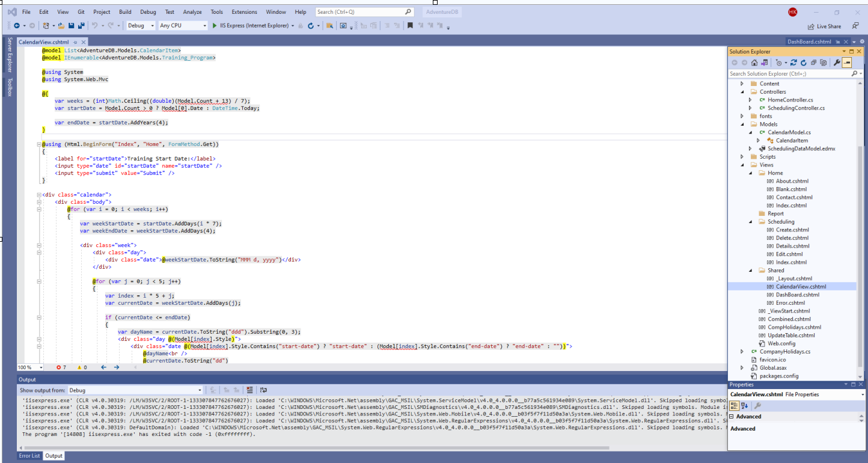Viewport: 868px width, 463px height.
Task: Open Solution Explorer Properties via wrench icon
Action: [837, 62]
